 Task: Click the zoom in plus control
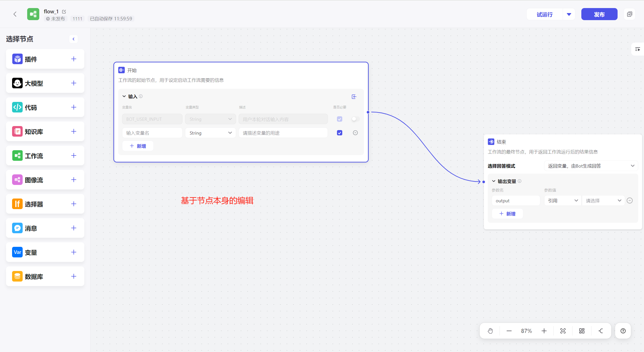(x=544, y=331)
